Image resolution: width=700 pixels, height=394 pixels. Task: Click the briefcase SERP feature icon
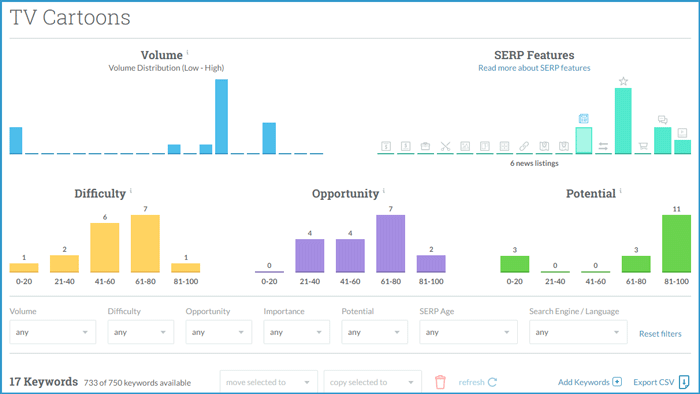tap(425, 146)
